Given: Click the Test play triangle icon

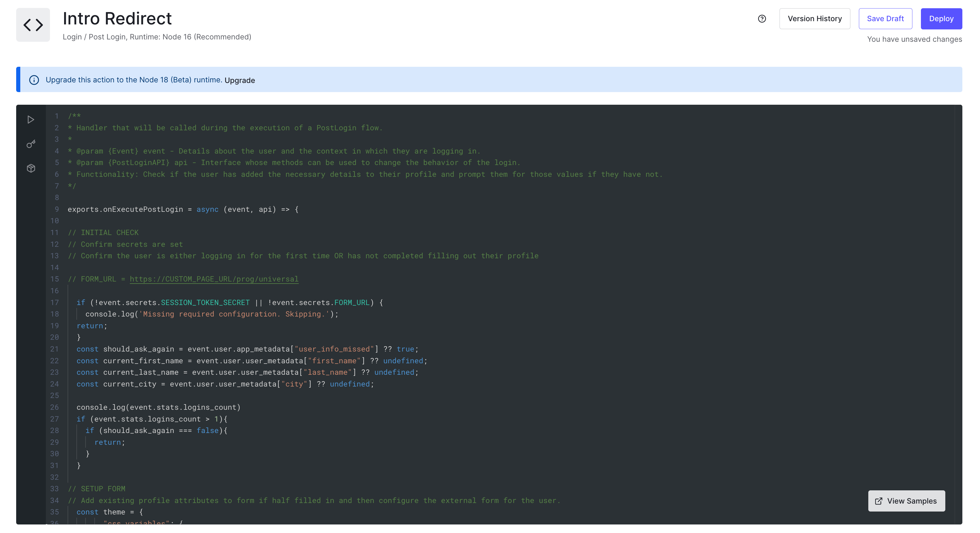Looking at the screenshot, I should point(31,119).
